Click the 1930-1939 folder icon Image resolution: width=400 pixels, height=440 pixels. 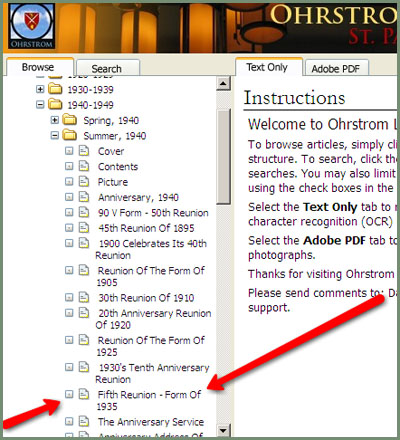55,89
